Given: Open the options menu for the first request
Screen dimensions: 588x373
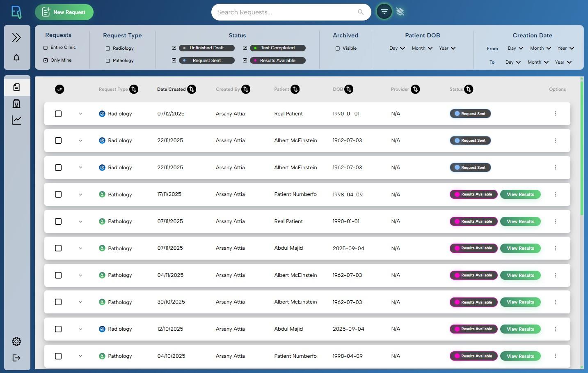Looking at the screenshot, I should [x=555, y=113].
